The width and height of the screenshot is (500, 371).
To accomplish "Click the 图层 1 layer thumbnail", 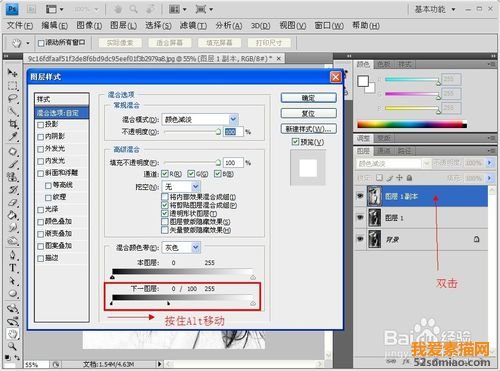I will (374, 218).
